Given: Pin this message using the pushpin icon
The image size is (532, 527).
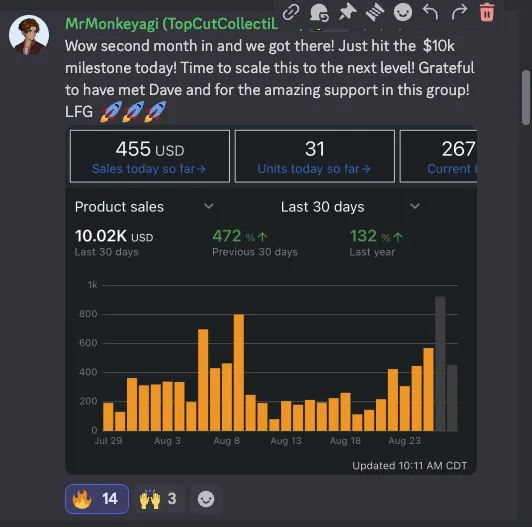Looking at the screenshot, I should [x=347, y=12].
